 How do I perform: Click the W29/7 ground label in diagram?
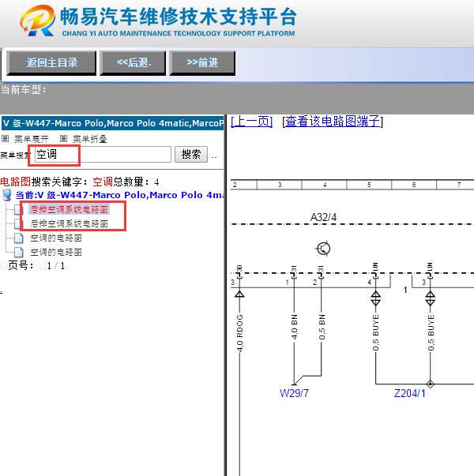[x=294, y=393]
